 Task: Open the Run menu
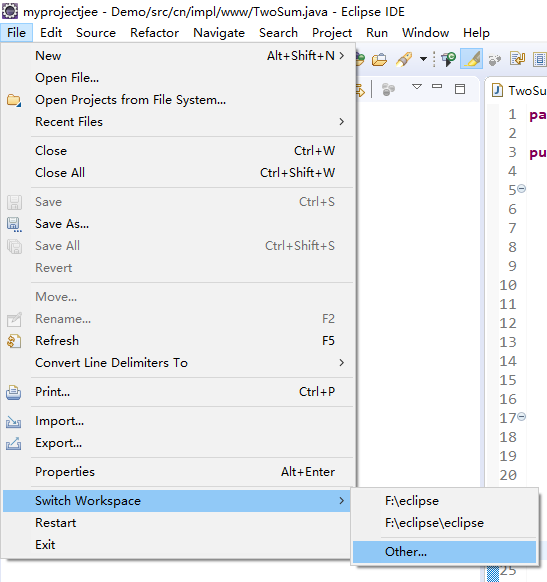(x=377, y=33)
